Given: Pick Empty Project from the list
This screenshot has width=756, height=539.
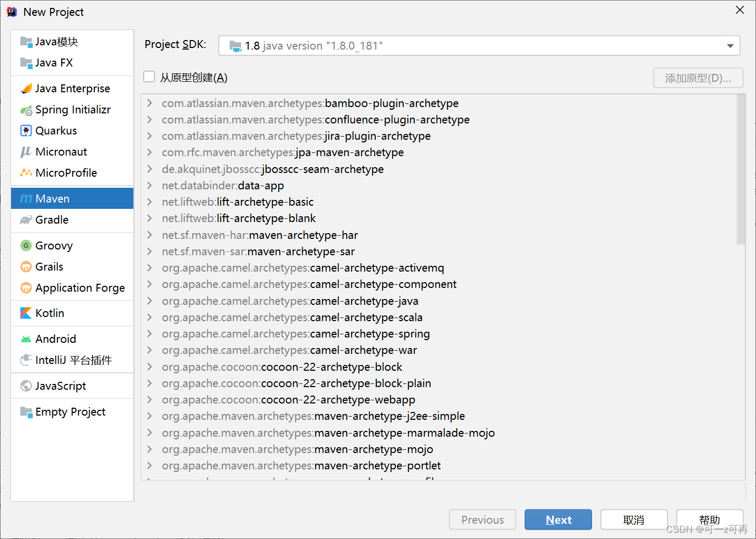Looking at the screenshot, I should click(x=72, y=412).
